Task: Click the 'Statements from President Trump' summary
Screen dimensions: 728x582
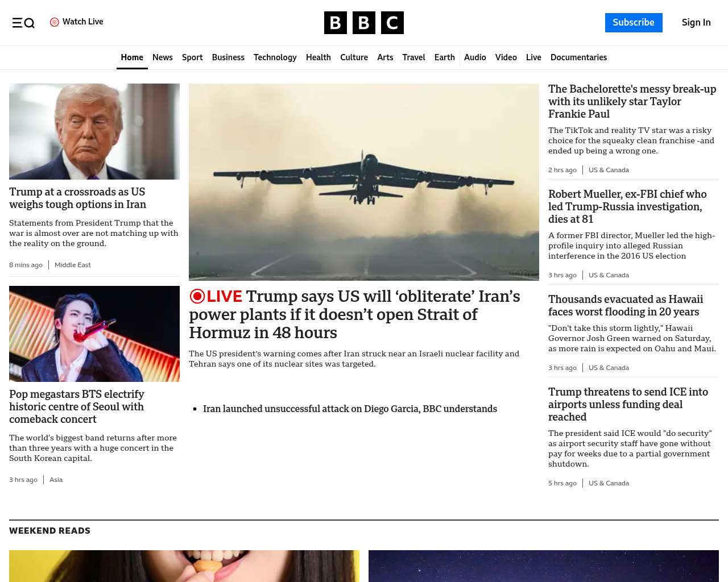Action: click(94, 233)
